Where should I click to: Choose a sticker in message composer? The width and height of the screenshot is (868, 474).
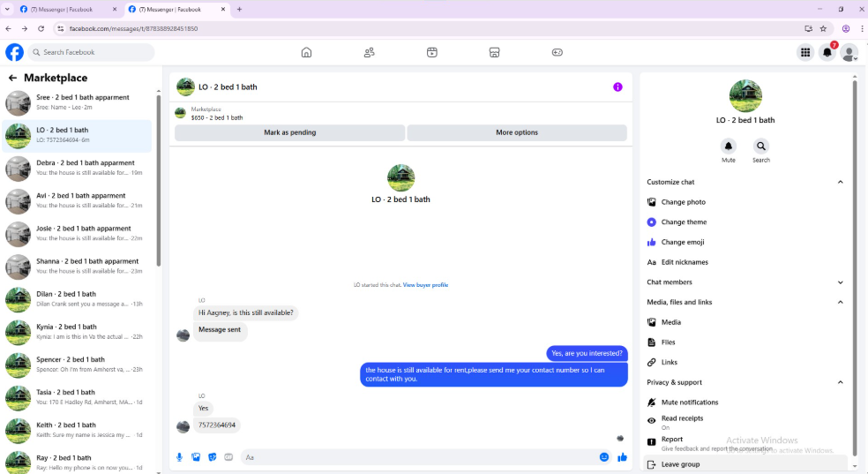click(212, 457)
